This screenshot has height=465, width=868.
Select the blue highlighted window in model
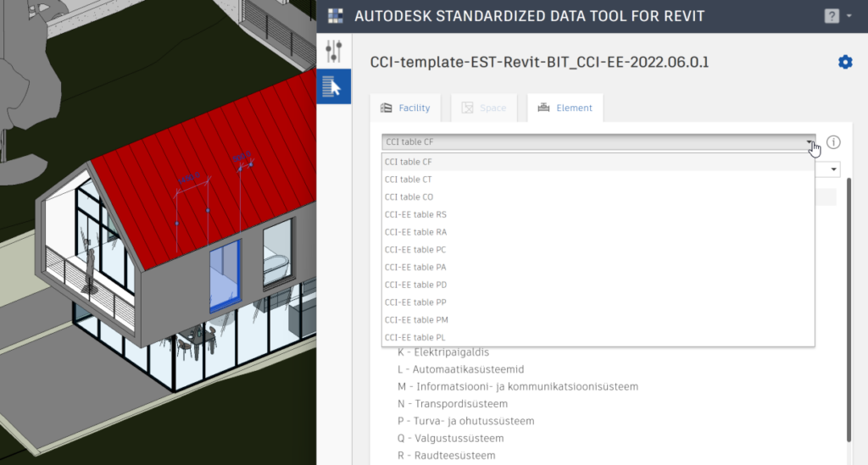click(225, 276)
